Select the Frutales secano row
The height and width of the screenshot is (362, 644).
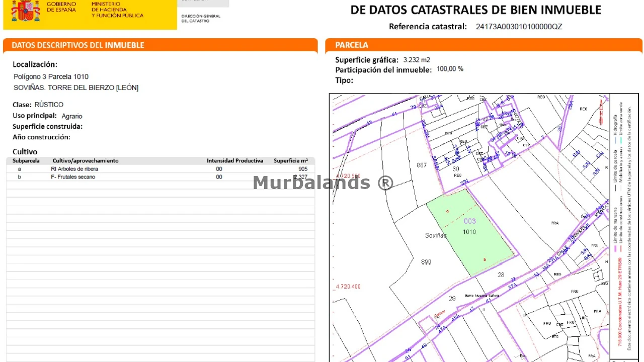pos(160,177)
